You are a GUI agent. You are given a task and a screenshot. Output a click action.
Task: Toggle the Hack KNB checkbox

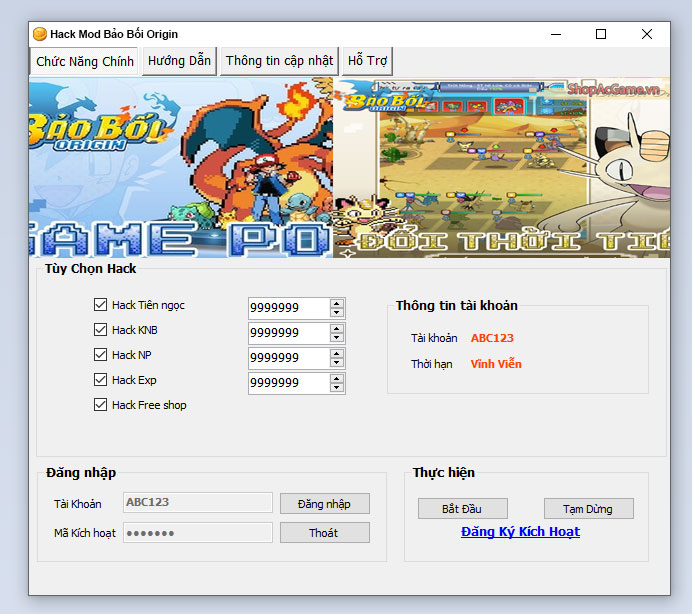coord(100,330)
